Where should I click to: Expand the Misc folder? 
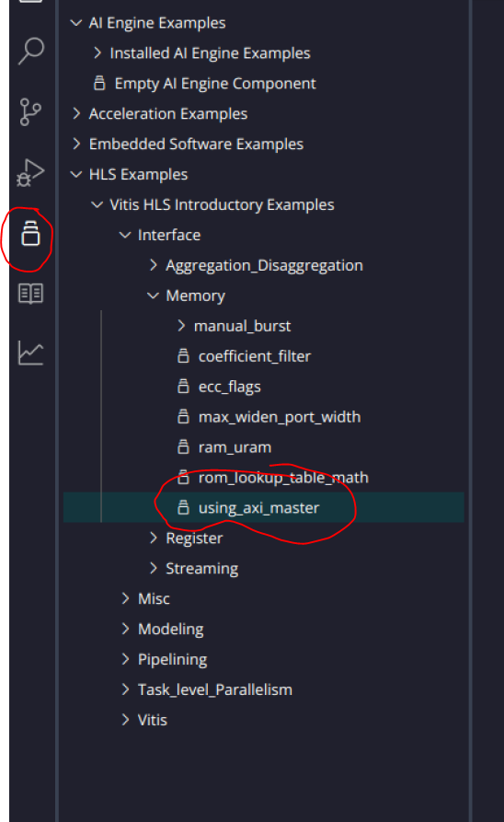pos(125,598)
